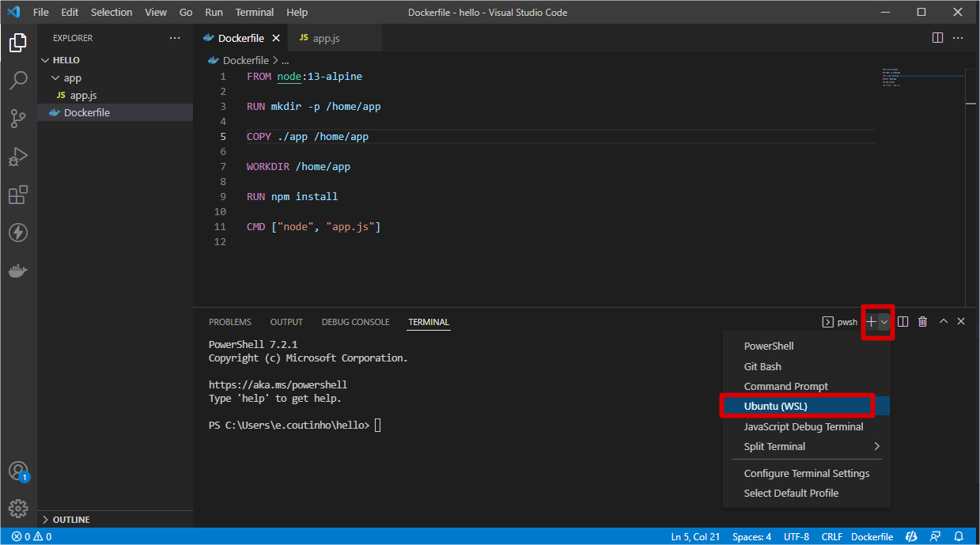Open the Search view in the activity bar
Image resolution: width=980 pixels, height=545 pixels.
(x=17, y=81)
